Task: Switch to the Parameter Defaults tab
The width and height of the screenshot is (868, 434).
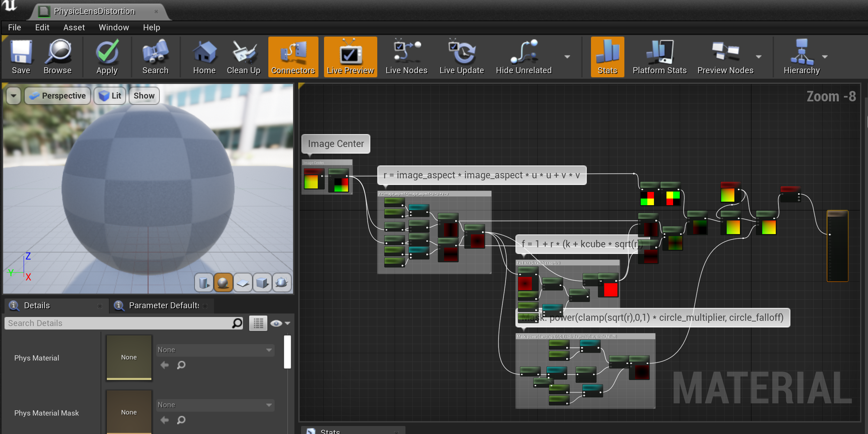Action: click(x=162, y=305)
